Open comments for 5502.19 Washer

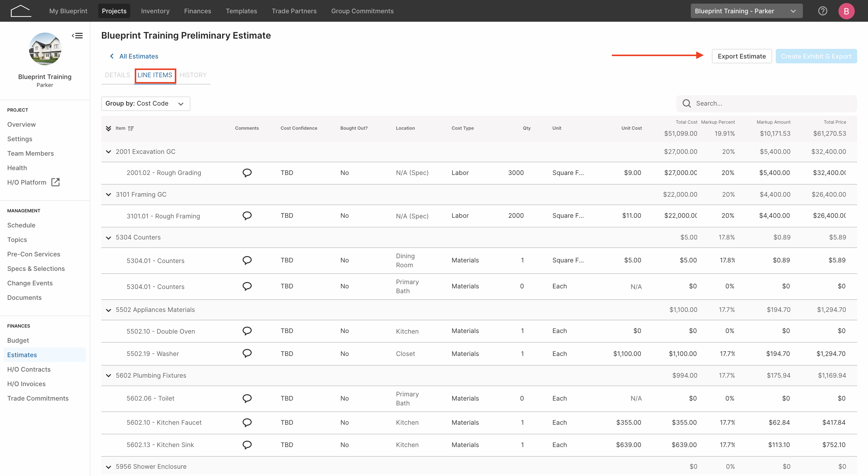coord(247,353)
